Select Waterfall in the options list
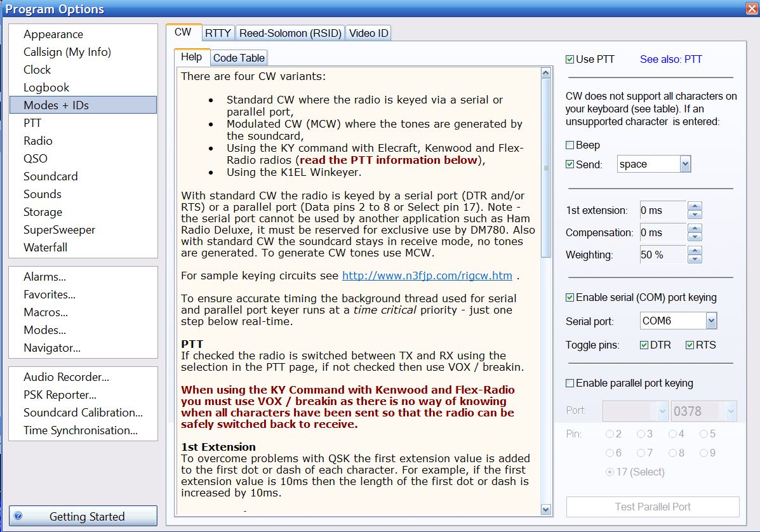Viewport: 760px width, 532px height. (x=83, y=248)
